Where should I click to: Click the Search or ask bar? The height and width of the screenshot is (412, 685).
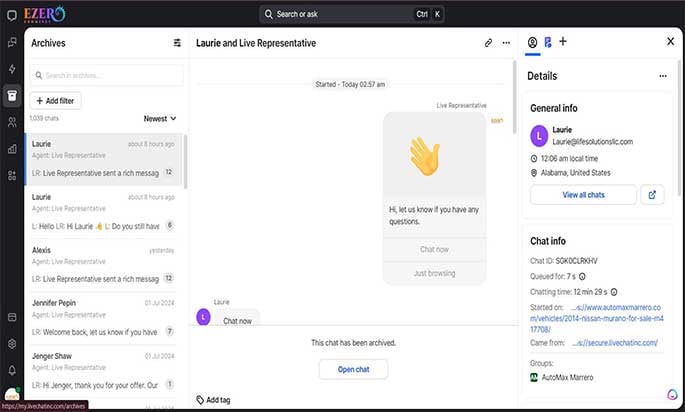coord(352,14)
